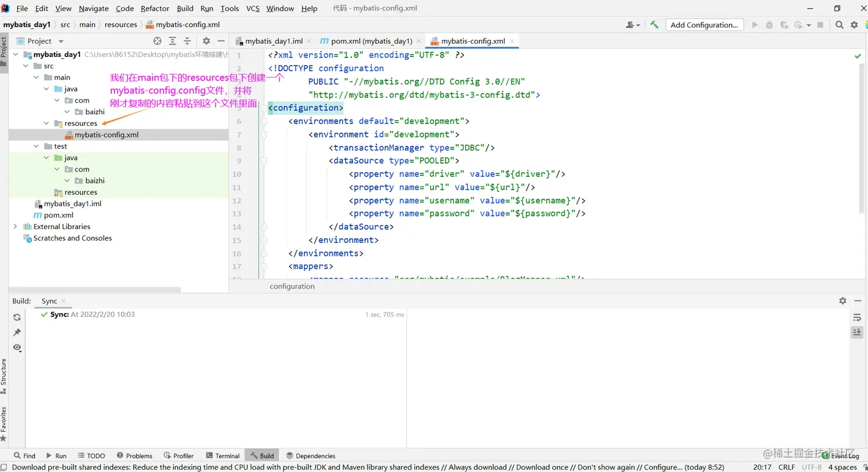The image size is (868, 472).
Task: Open Build panel settings gear
Action: 843,301
